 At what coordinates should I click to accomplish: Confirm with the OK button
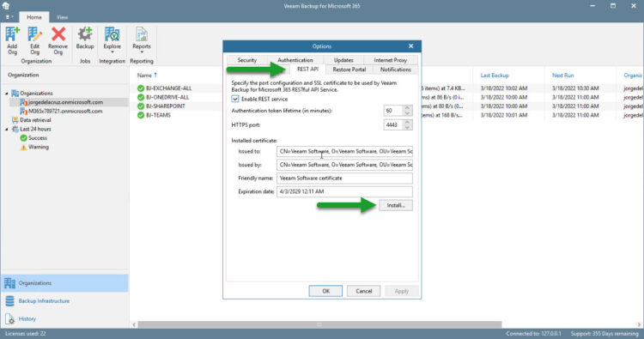pyautogui.click(x=325, y=291)
